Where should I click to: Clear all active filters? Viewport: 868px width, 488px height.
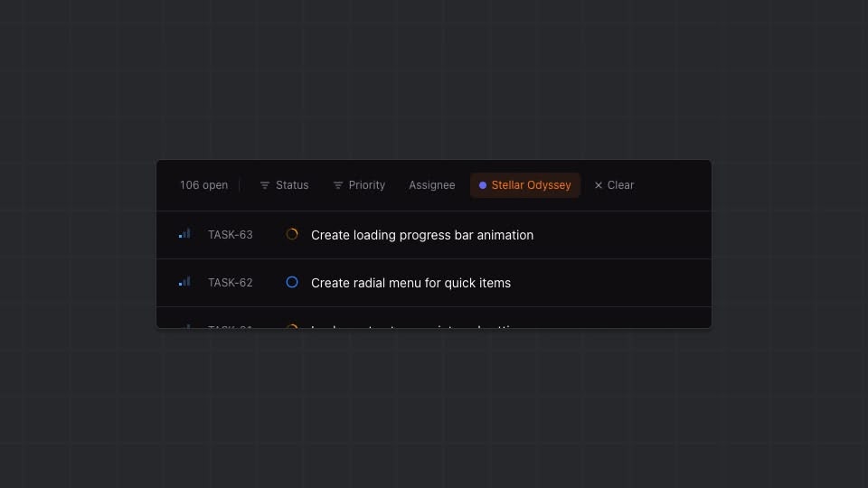pyautogui.click(x=614, y=185)
